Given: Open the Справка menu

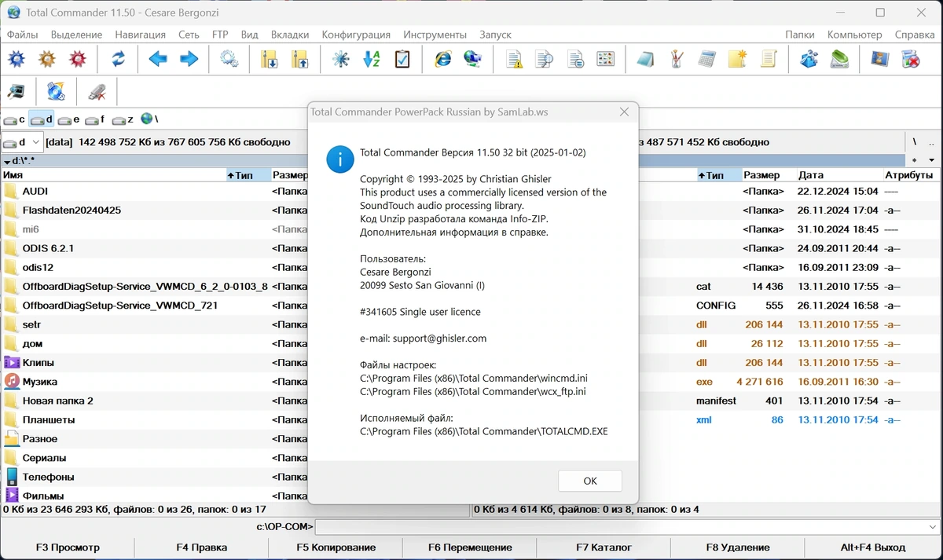Looking at the screenshot, I should 915,35.
